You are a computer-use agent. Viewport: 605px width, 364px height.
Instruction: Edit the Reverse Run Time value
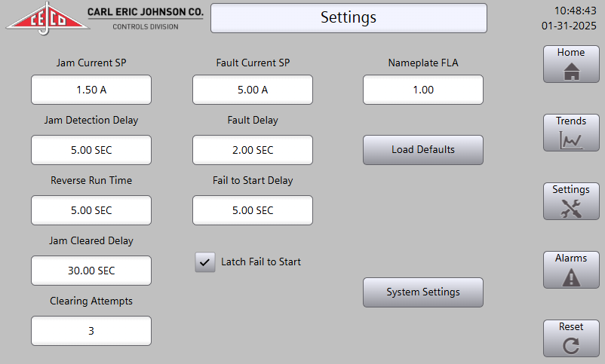point(91,210)
